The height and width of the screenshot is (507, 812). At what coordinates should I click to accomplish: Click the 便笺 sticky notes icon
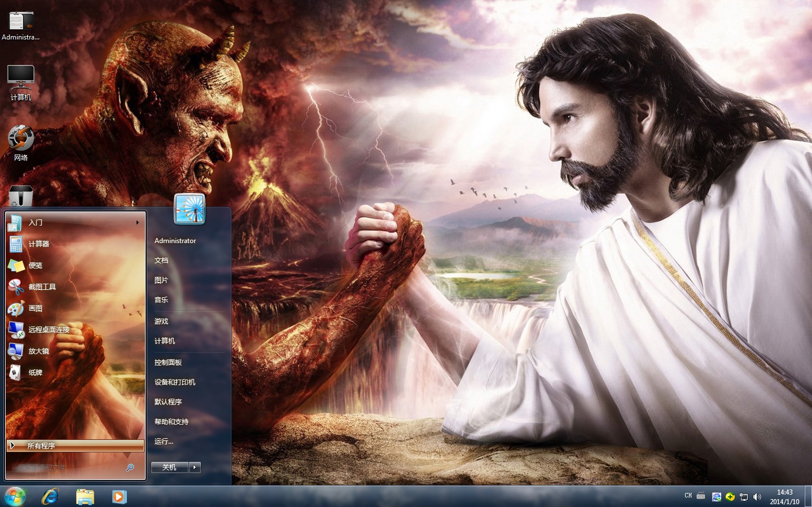point(15,266)
